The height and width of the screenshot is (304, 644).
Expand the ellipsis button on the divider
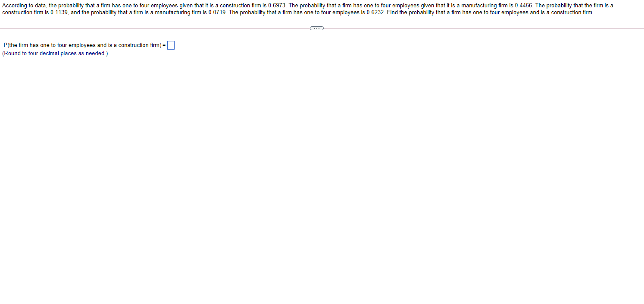click(x=317, y=28)
